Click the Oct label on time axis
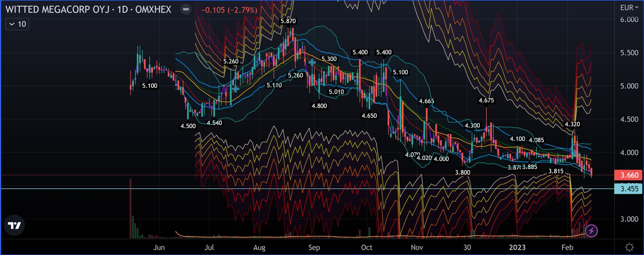Screen dimensions: 644x255 (x=366, y=248)
